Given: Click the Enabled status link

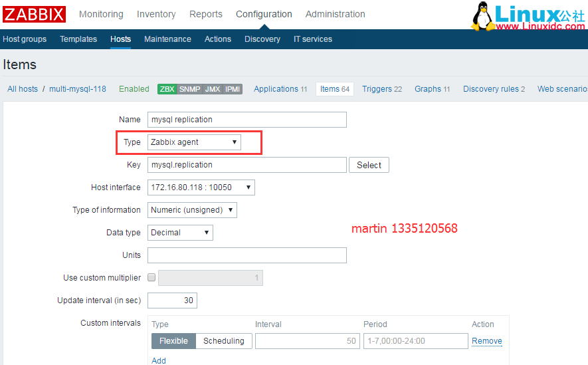Looking at the screenshot, I should 134,89.
